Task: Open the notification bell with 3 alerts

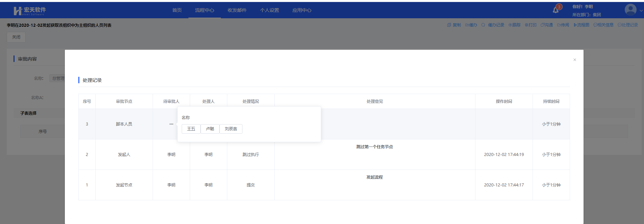Action: 556,10
